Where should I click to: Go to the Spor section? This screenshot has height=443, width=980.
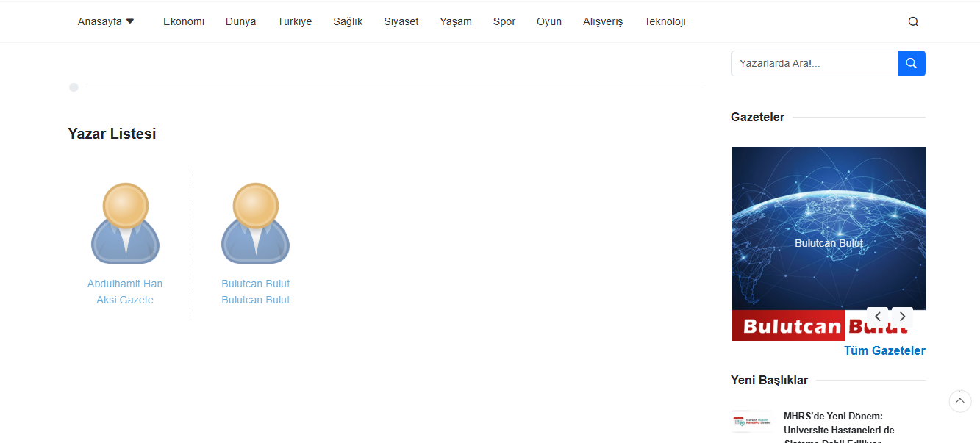[x=504, y=21]
